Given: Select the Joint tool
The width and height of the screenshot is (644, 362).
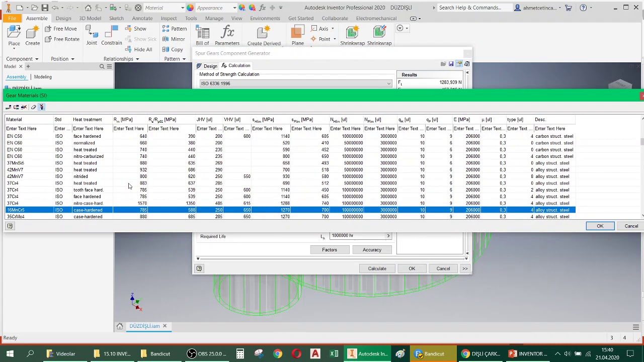Looking at the screenshot, I should pos(92,36).
